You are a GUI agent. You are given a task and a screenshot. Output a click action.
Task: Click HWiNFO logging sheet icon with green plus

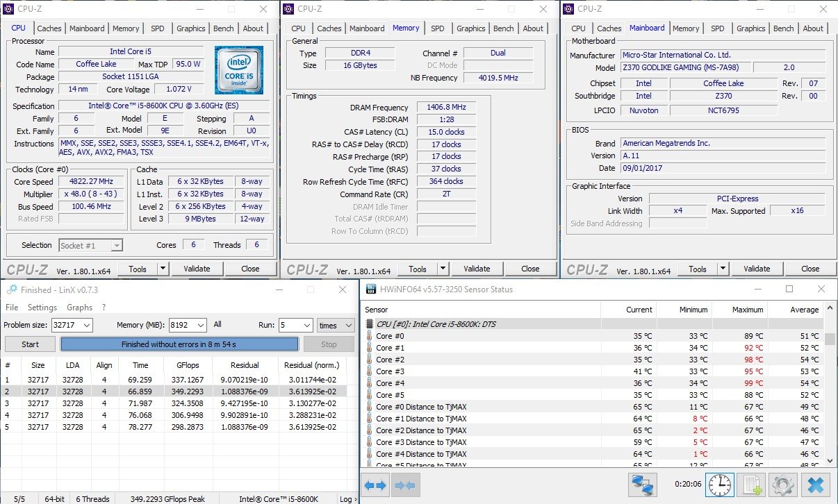point(751,485)
